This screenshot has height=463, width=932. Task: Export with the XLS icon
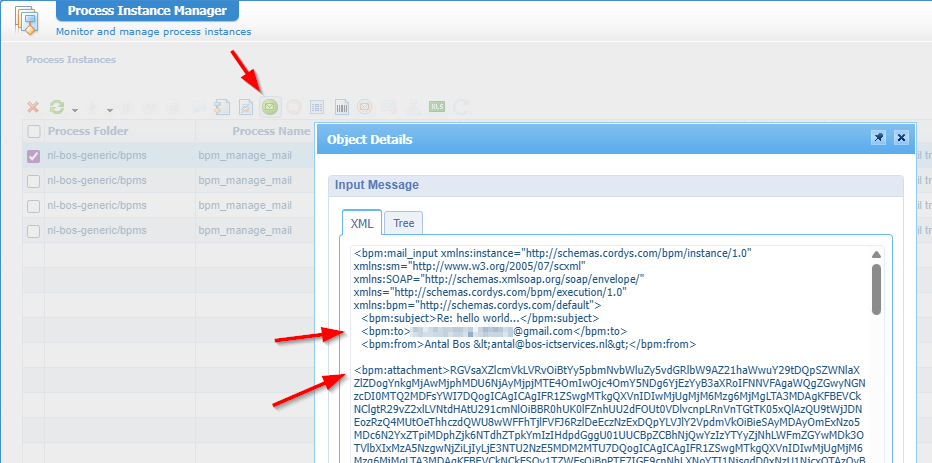point(437,107)
